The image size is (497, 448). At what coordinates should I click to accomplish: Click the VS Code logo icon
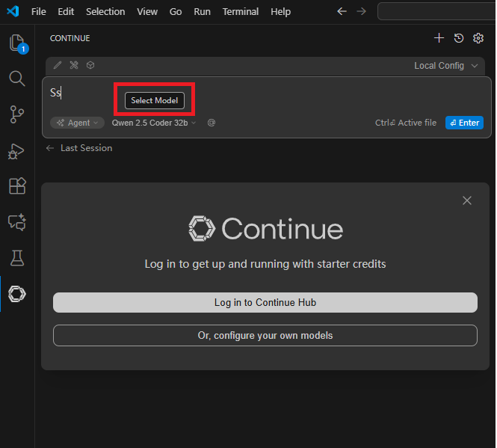pos(13,11)
